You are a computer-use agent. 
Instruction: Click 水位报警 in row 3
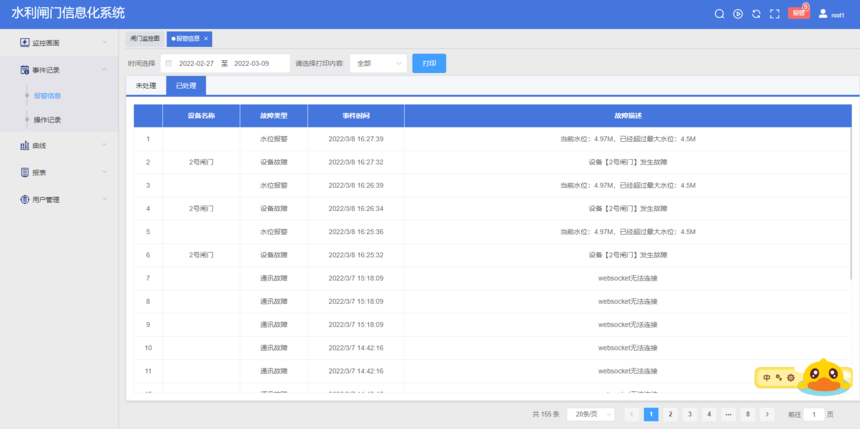point(274,185)
